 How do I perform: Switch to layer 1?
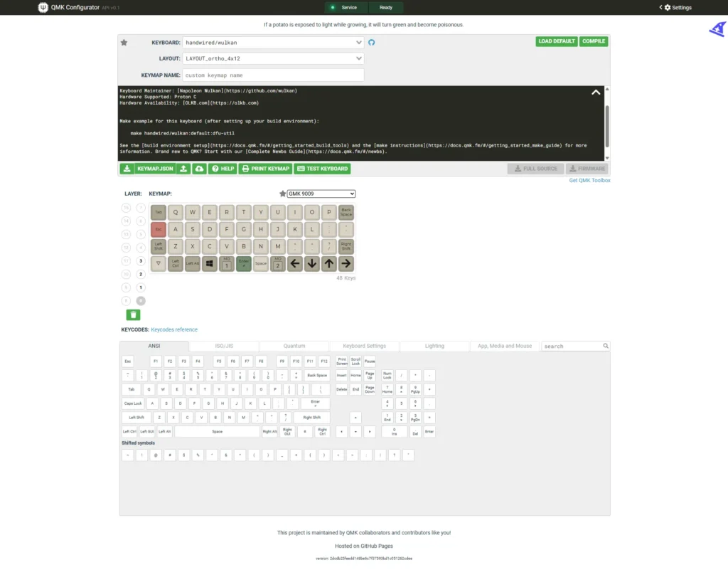(x=141, y=287)
